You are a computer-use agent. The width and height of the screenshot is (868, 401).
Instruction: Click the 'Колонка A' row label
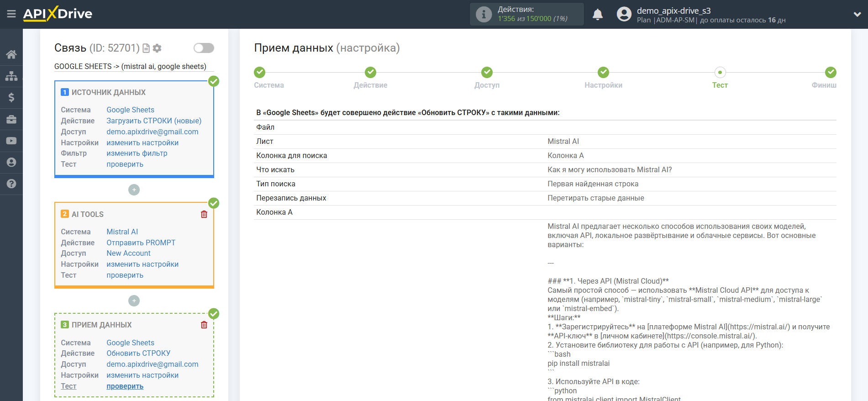[274, 212]
